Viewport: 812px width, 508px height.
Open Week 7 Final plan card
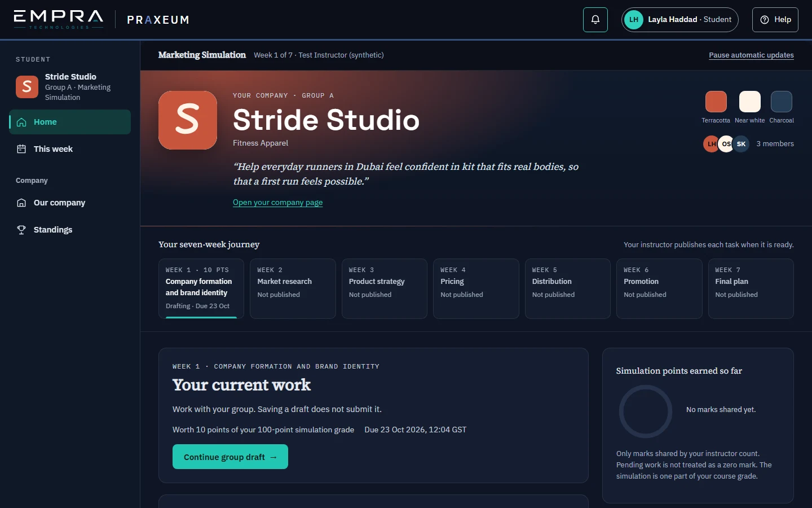point(751,288)
